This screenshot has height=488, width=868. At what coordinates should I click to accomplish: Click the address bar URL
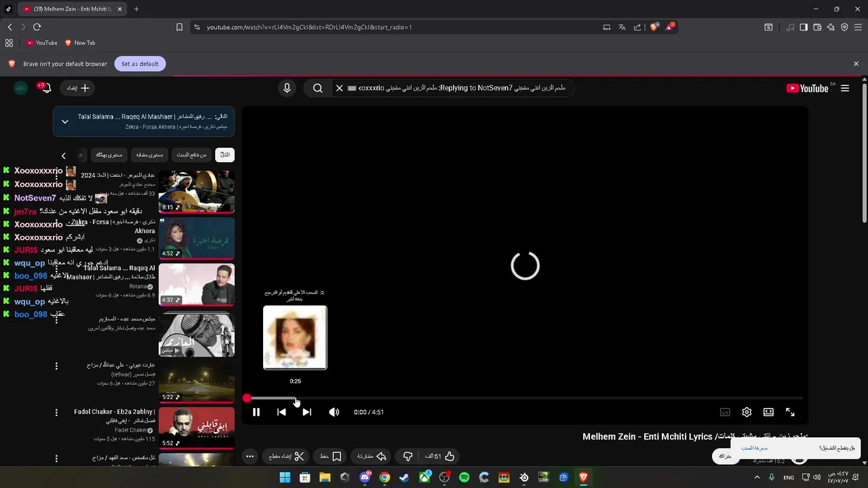(x=309, y=27)
